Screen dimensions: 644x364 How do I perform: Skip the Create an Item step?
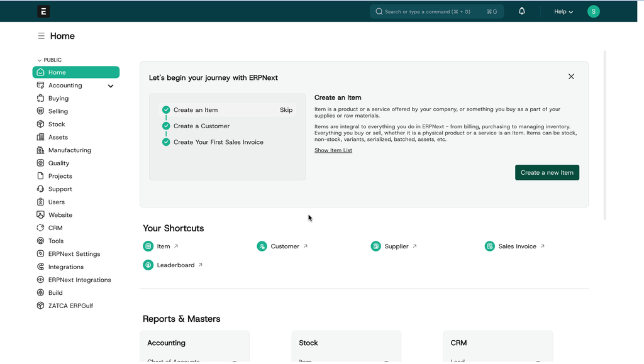point(286,110)
